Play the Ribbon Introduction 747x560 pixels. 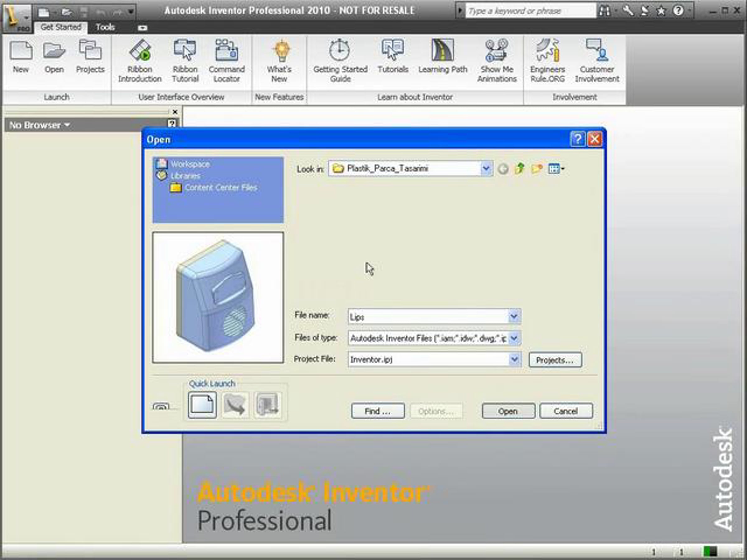[x=140, y=61]
